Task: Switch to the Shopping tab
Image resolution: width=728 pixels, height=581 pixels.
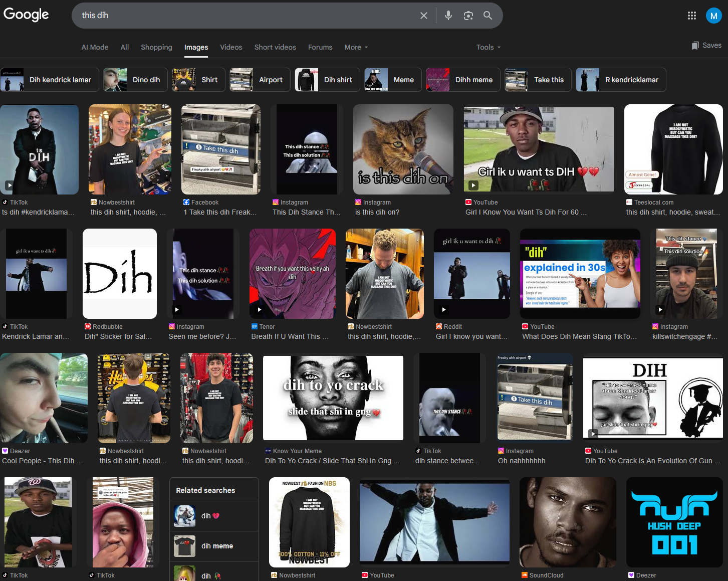Action: coord(156,47)
